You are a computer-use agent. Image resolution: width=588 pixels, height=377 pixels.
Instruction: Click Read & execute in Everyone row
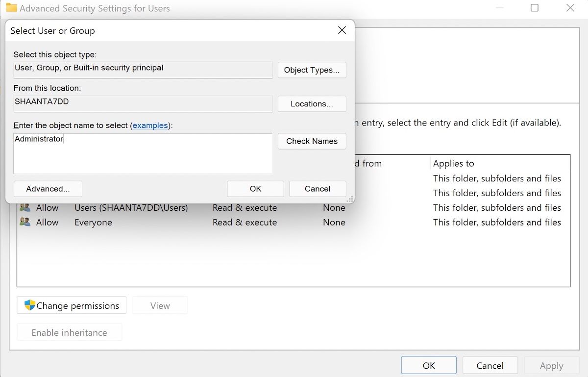coord(245,223)
